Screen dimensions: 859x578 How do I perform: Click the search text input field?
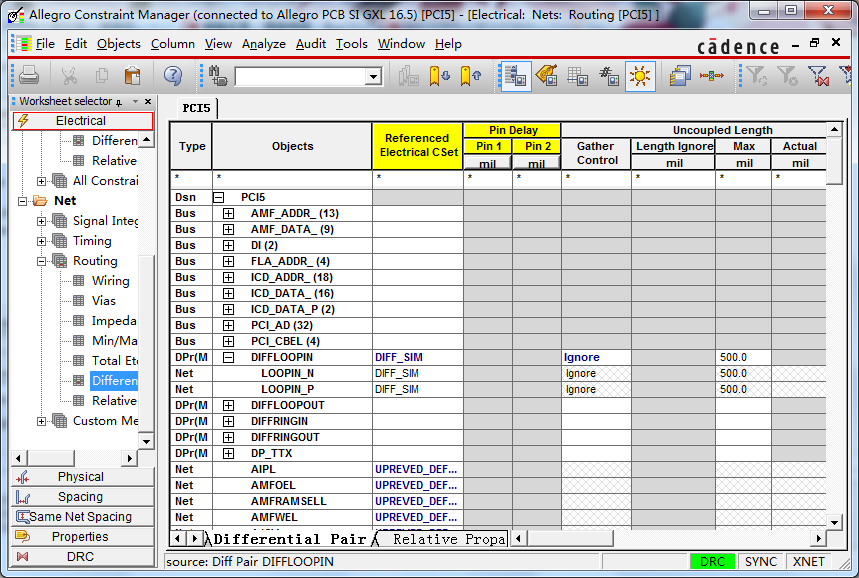[x=300, y=76]
